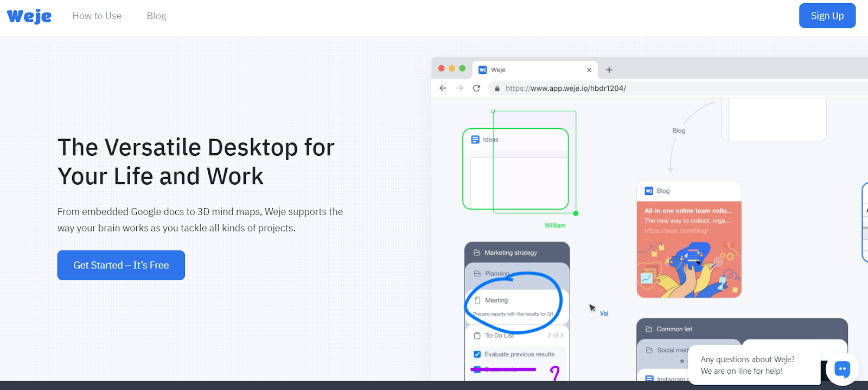Click the Marketing strategy folder icon
Viewport: 868px width, 390px height.
tap(477, 253)
